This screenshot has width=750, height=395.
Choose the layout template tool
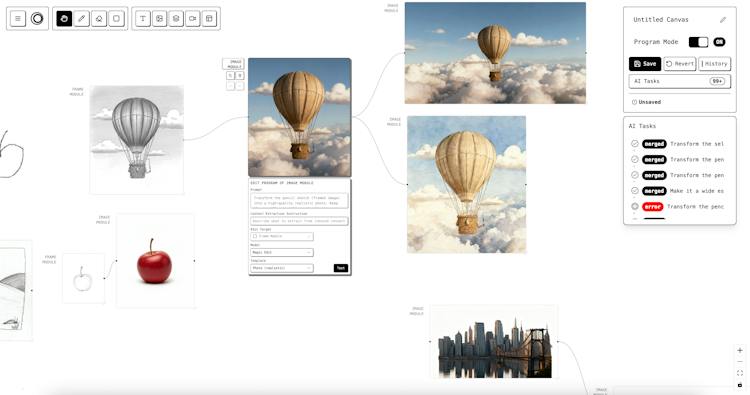(209, 19)
